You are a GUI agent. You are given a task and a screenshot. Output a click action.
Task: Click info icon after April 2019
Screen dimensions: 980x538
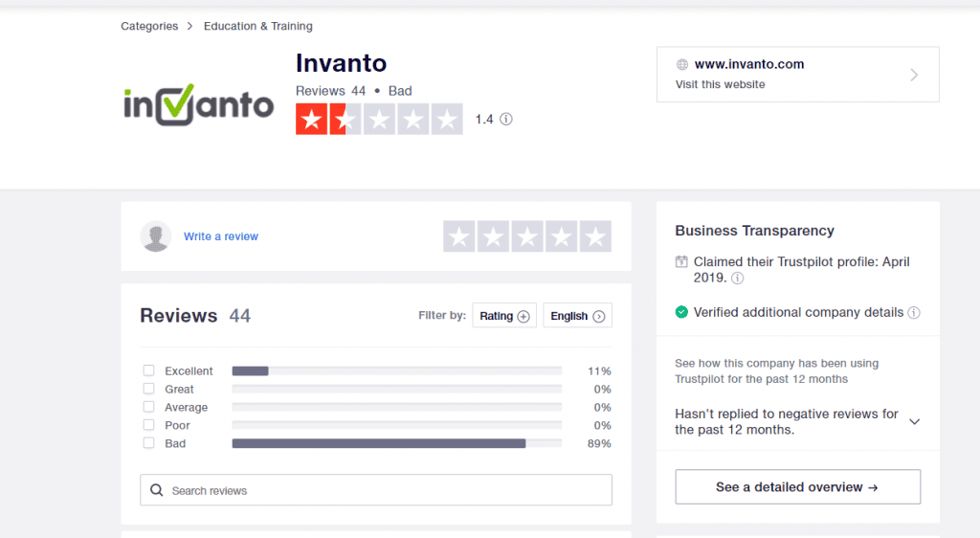coord(738,278)
